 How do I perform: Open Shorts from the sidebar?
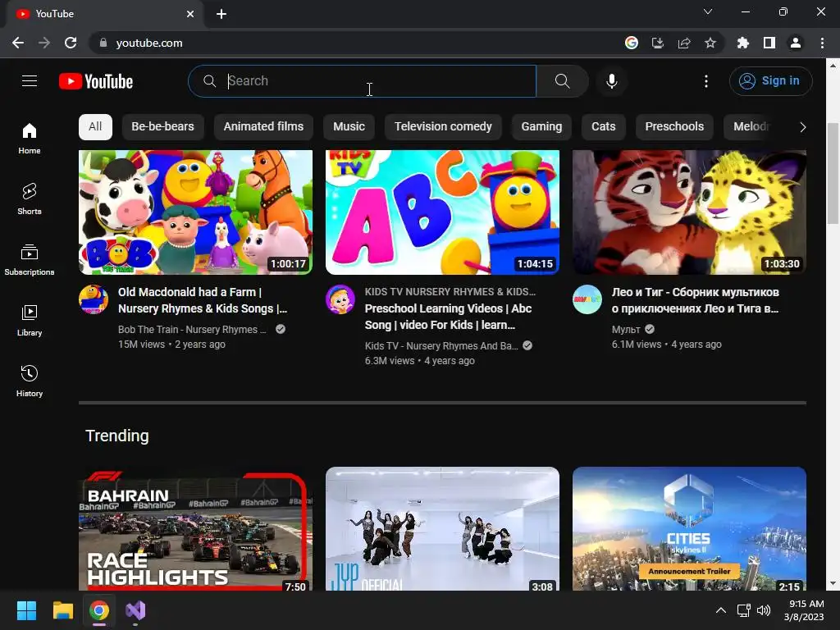pyautogui.click(x=30, y=199)
